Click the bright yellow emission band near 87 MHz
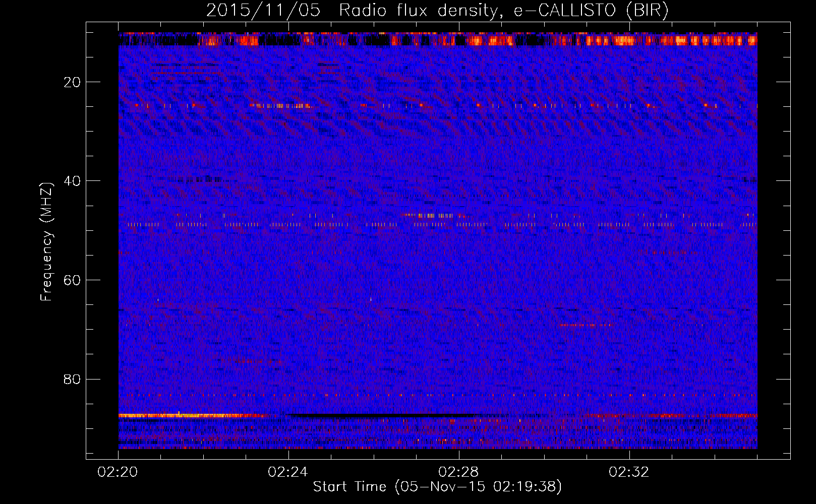The height and width of the screenshot is (504, 816). (x=194, y=416)
